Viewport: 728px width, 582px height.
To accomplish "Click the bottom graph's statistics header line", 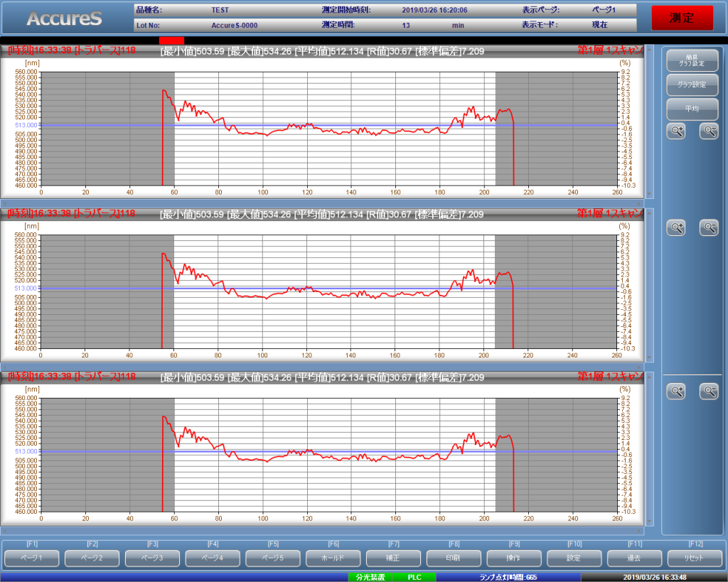I will coord(322,377).
